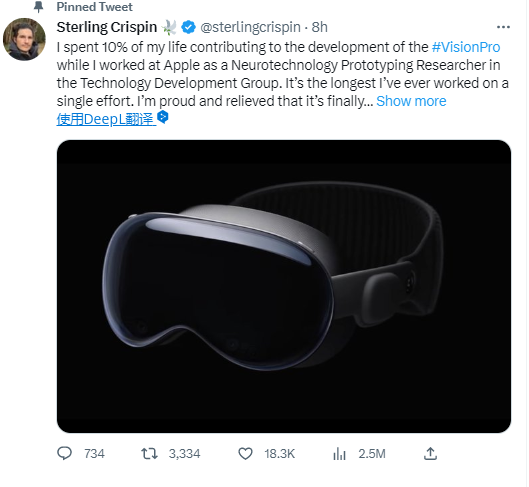This screenshot has width=529, height=487.
Task: Open the three-dot more options menu
Action: [x=503, y=27]
